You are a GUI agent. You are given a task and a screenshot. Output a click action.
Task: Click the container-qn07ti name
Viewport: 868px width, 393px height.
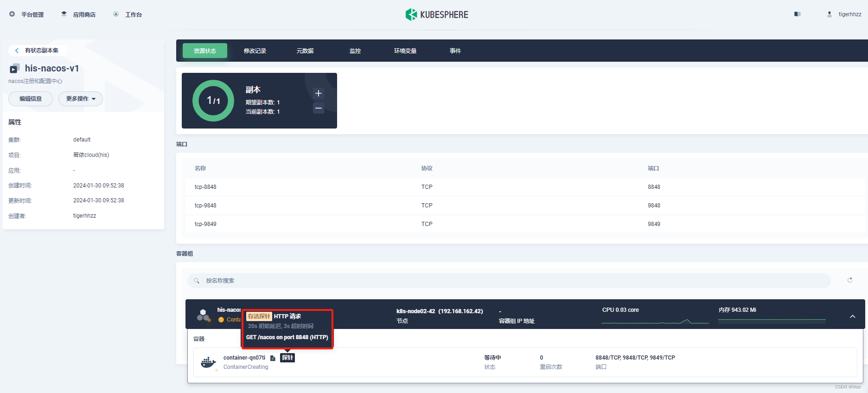[x=244, y=358]
